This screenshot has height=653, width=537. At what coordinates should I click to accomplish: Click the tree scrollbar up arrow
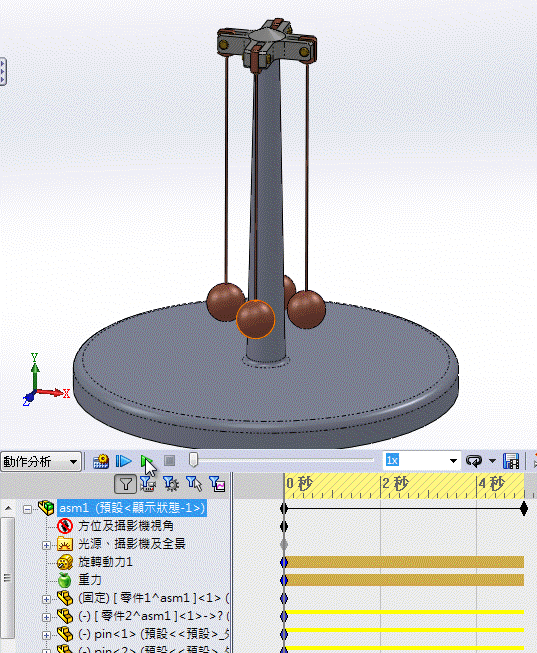click(7, 508)
